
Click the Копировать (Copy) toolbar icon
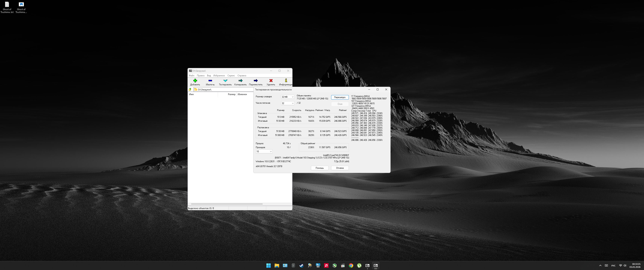(240, 81)
